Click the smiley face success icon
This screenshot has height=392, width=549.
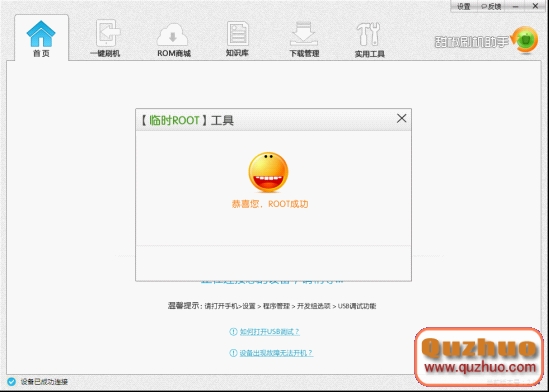(x=268, y=172)
